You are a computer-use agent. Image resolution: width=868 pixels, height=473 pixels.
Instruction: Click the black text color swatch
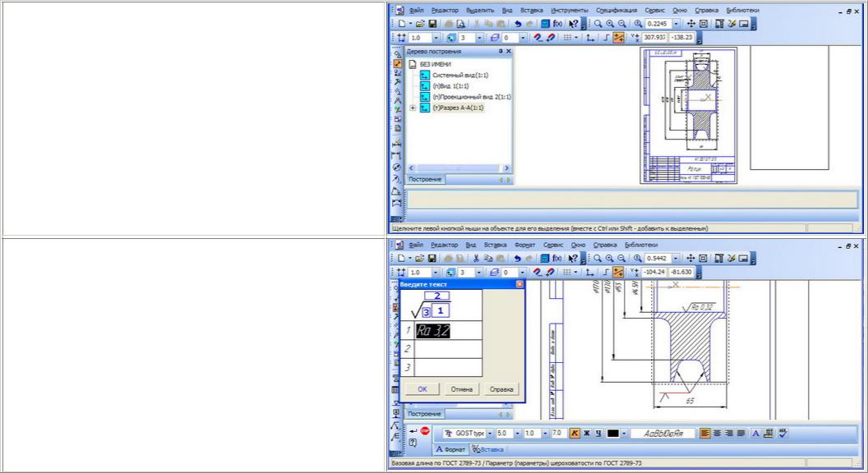coord(613,433)
